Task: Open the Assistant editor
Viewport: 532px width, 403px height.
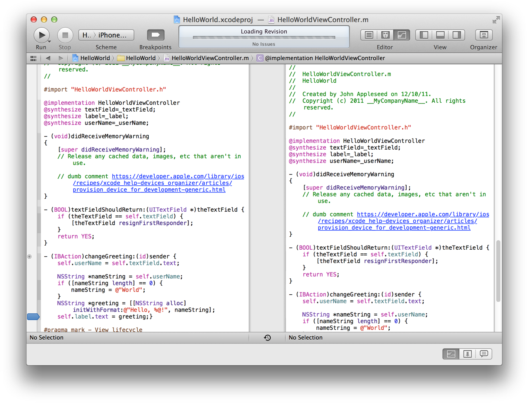Action: click(385, 35)
